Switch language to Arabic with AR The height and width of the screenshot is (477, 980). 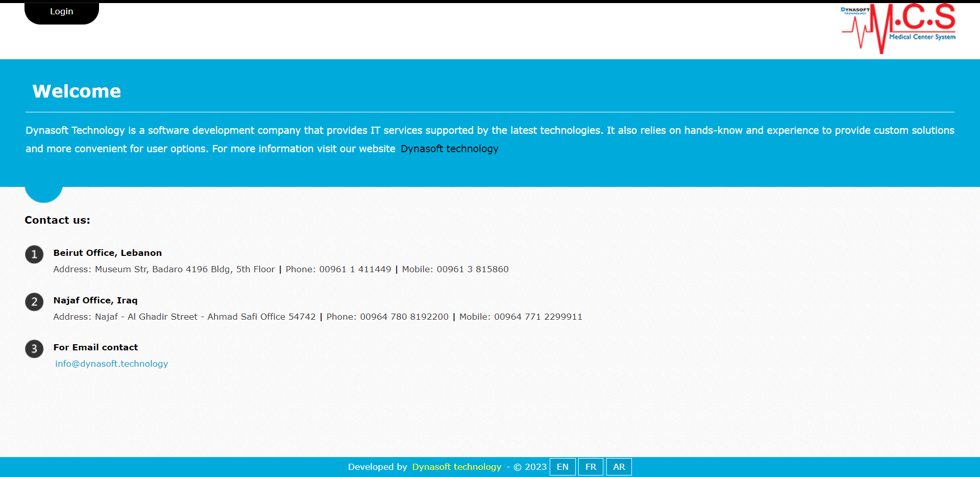[x=619, y=467]
